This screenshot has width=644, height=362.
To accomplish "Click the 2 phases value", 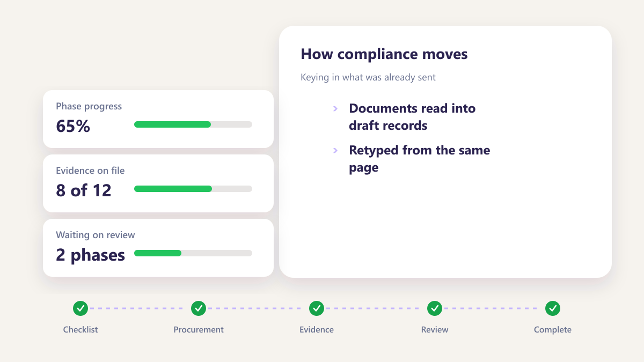I will 90,255.
